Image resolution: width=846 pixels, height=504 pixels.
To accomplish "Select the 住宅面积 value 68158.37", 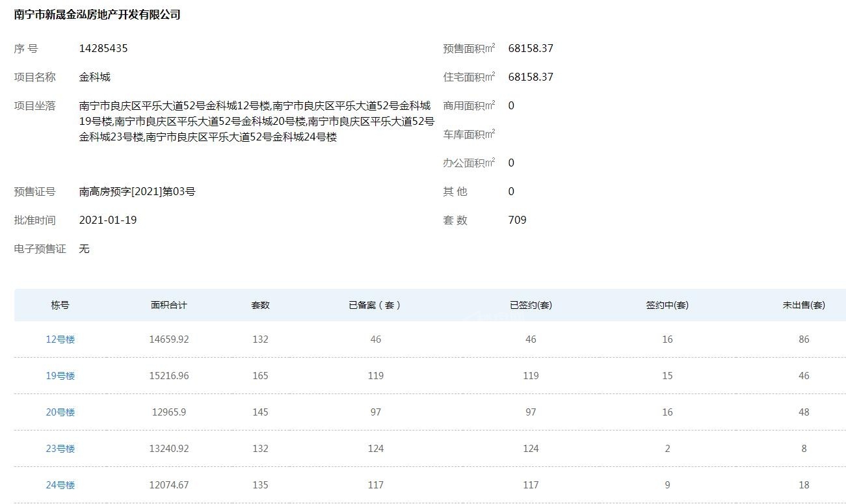I will pos(531,77).
